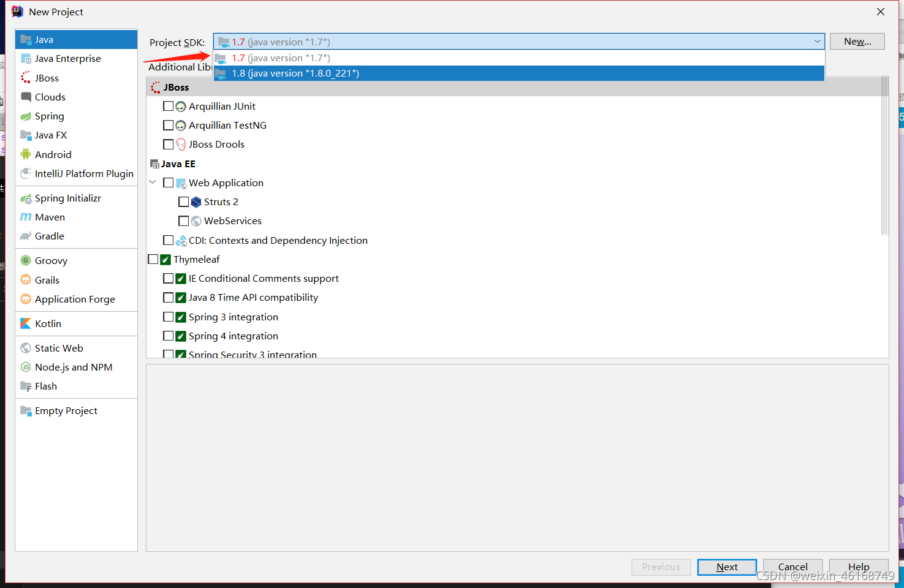
Task: Select the Flash icon
Action: [26, 386]
